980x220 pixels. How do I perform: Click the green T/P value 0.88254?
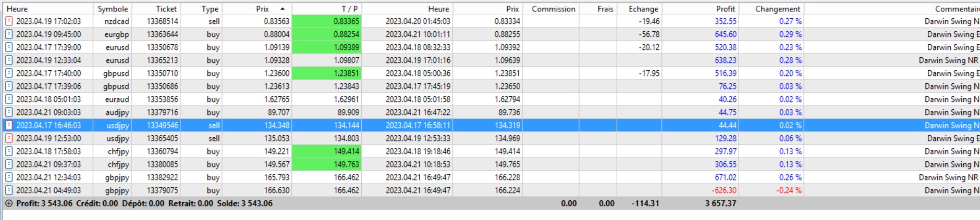(x=326, y=34)
